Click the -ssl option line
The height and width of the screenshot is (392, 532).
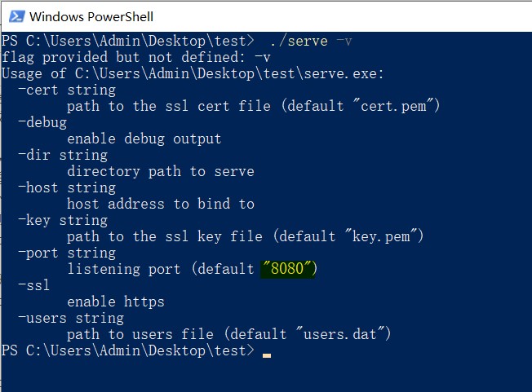coord(34,285)
